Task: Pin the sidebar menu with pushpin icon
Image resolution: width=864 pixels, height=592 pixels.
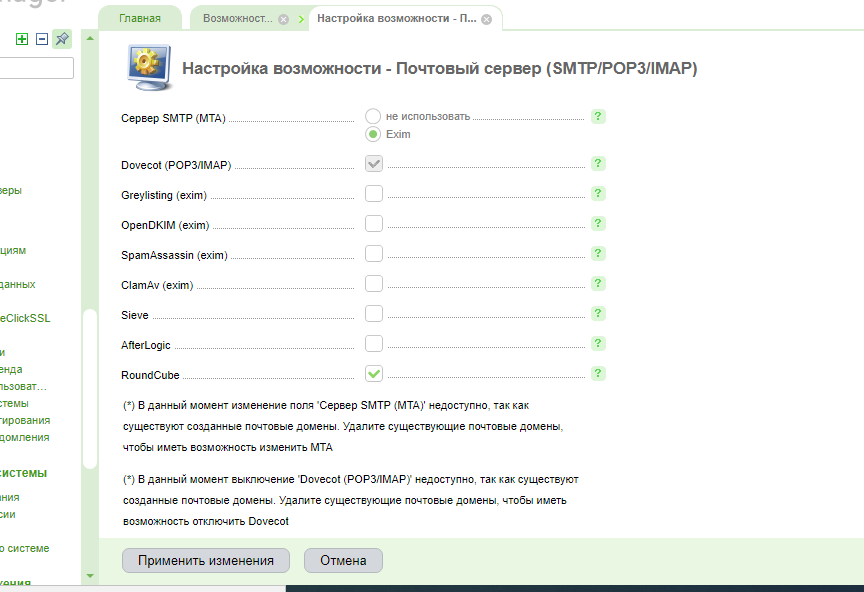Action: (62, 39)
